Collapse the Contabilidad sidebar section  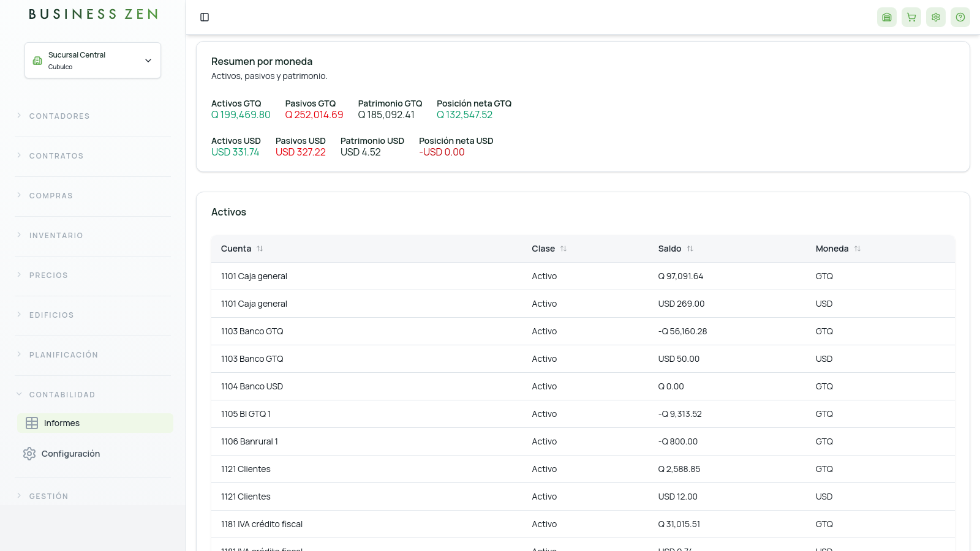(92, 394)
